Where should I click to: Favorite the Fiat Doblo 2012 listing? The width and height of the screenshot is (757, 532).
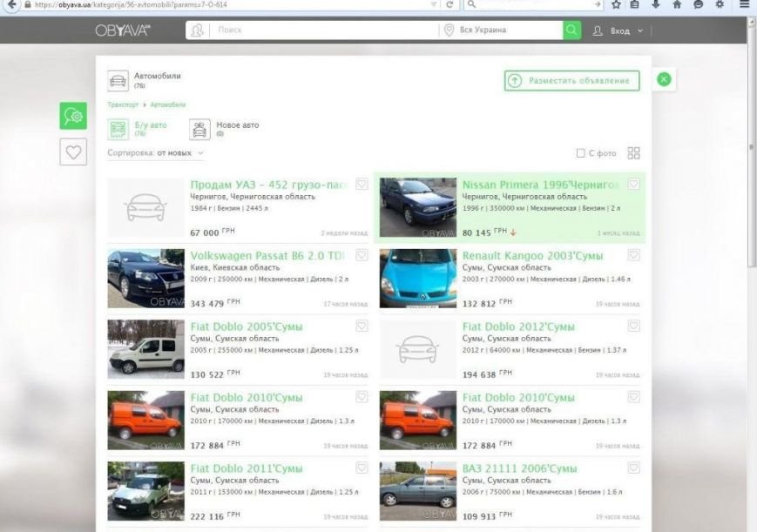(x=634, y=326)
